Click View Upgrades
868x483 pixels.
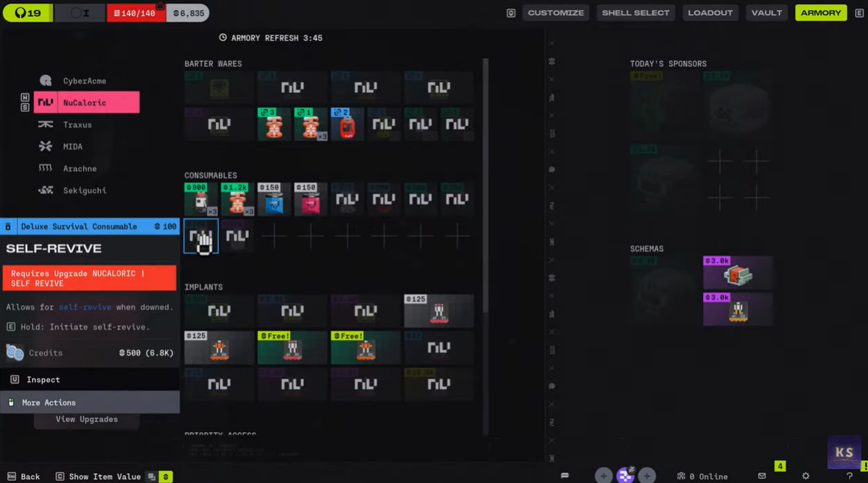86,420
